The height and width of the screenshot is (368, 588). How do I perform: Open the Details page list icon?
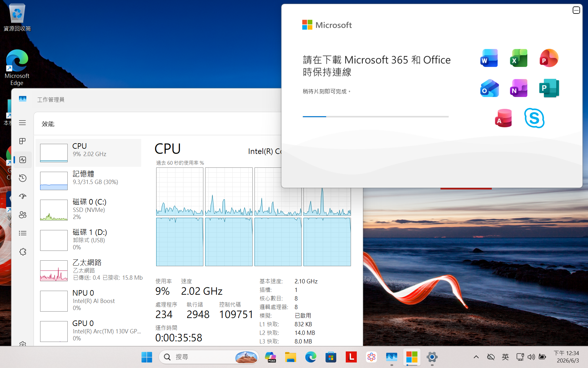pyautogui.click(x=23, y=233)
